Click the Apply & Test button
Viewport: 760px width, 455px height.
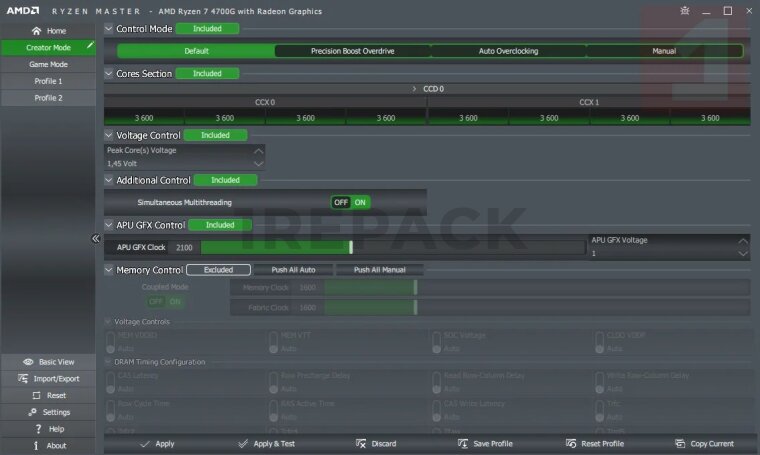coord(266,444)
